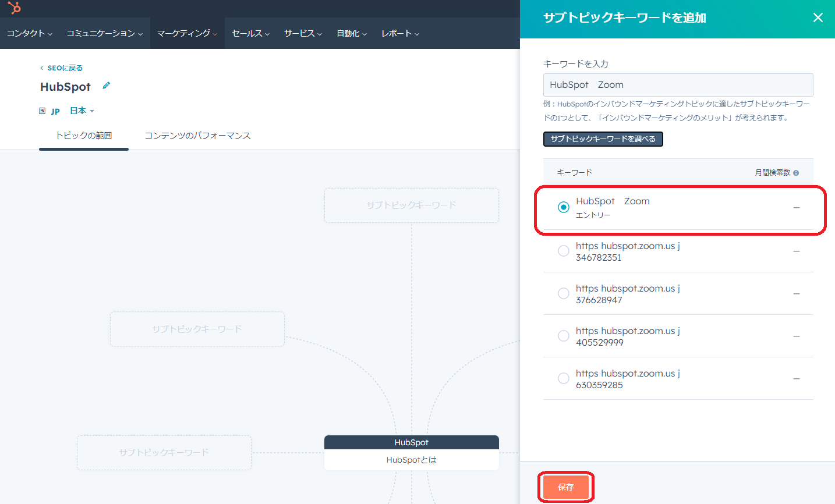Click the 保存 save button
The height and width of the screenshot is (504, 835).
(565, 487)
